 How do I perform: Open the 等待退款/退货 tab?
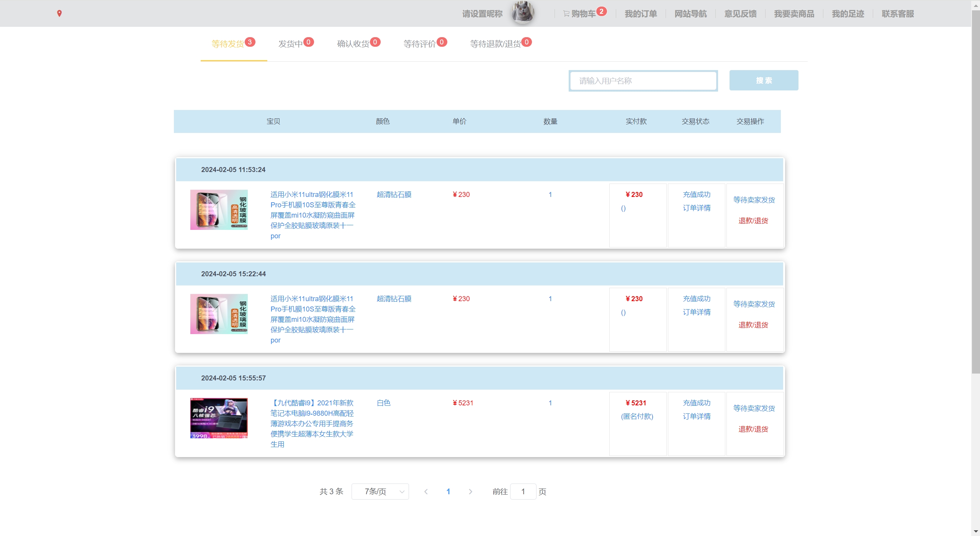496,44
